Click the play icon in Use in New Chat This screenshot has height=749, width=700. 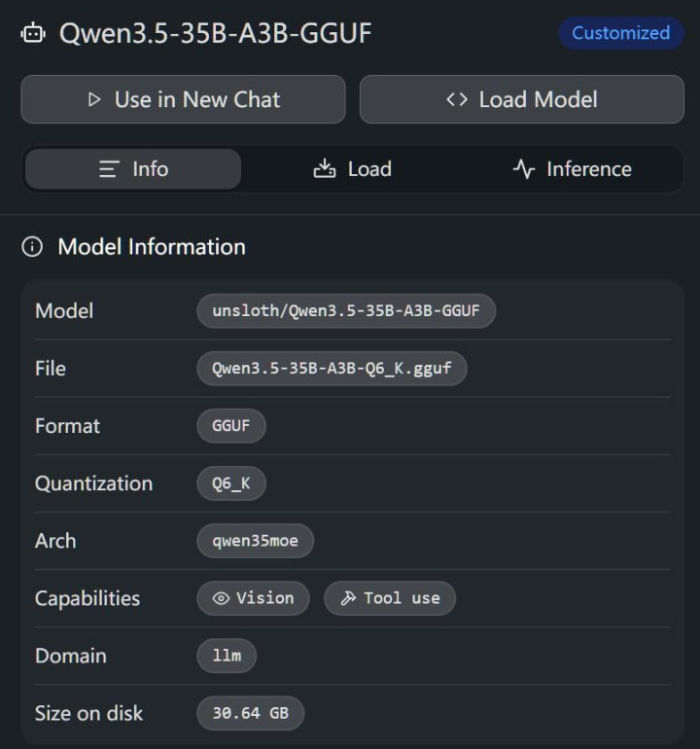click(94, 99)
